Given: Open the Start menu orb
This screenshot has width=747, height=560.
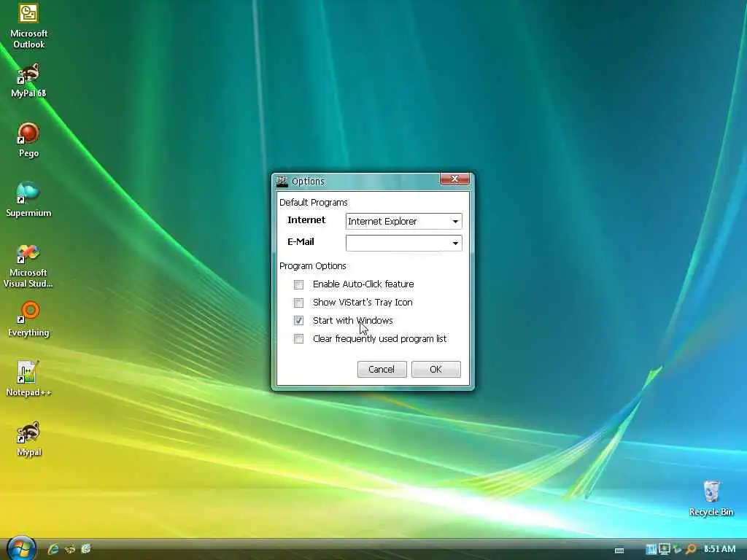Looking at the screenshot, I should pos(21,548).
